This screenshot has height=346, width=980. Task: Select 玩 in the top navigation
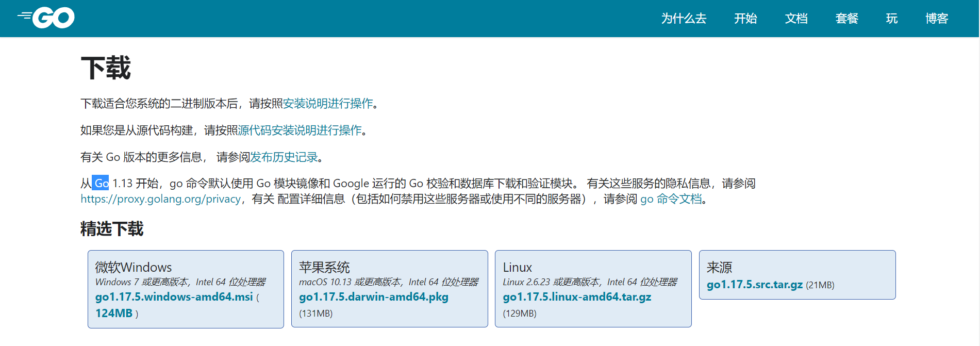(892, 19)
